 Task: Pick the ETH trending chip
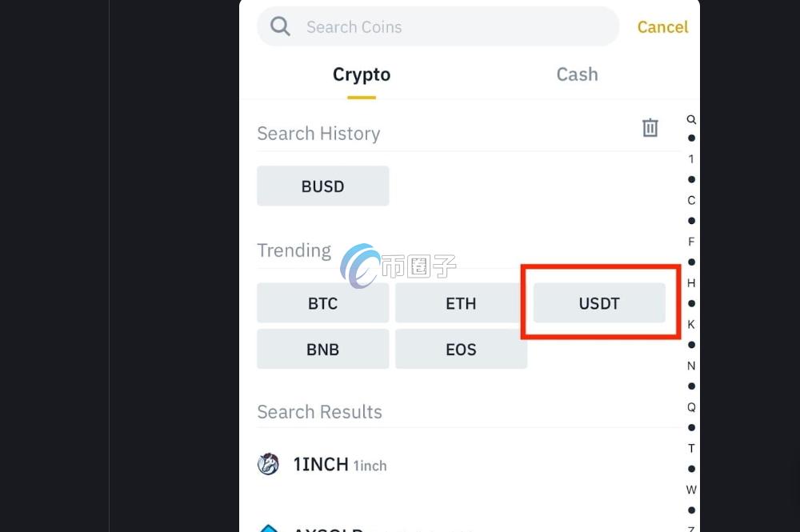[x=461, y=303]
